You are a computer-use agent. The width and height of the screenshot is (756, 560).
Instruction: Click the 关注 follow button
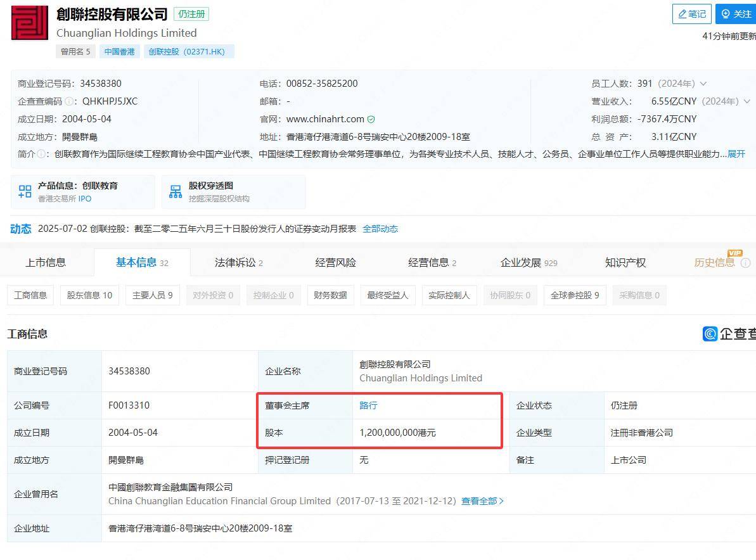736,14
